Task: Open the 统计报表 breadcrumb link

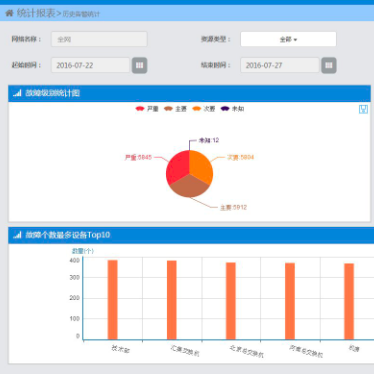Action: tap(36, 13)
